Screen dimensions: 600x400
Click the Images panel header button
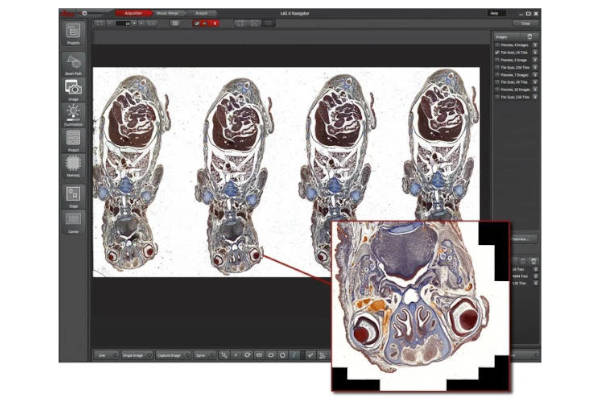[531, 36]
